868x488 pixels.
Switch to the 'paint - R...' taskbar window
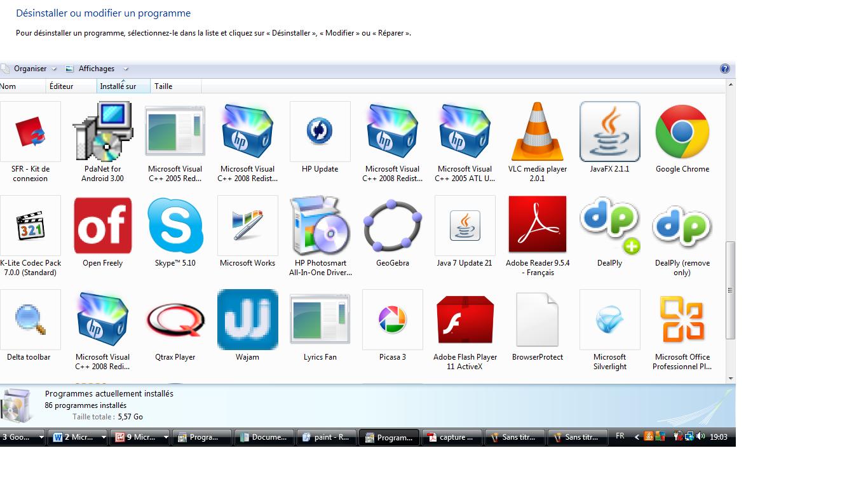[327, 437]
